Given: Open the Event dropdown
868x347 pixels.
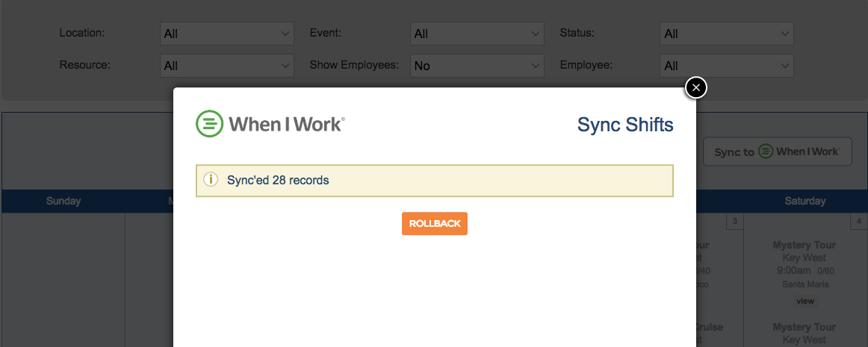Looking at the screenshot, I should click(x=477, y=34).
